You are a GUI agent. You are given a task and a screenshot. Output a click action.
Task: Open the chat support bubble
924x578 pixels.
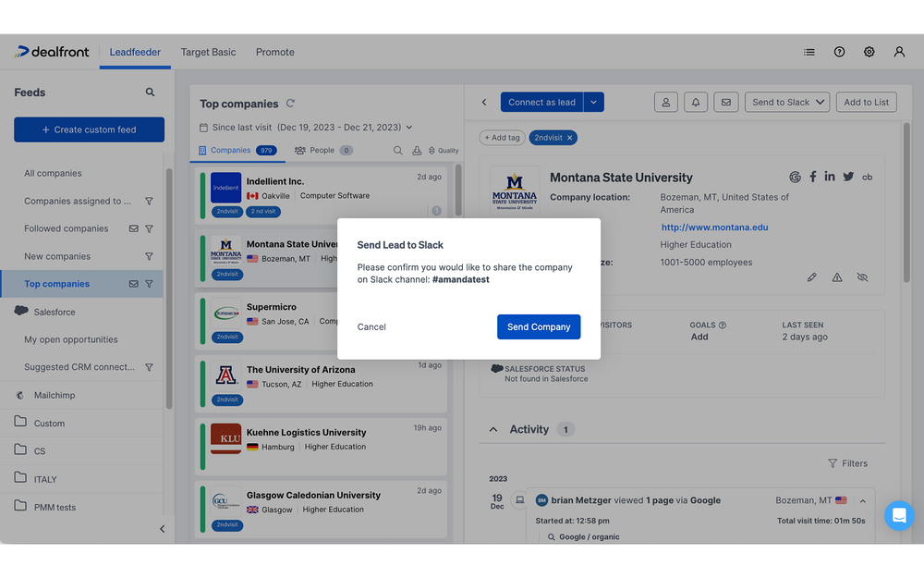[899, 515]
